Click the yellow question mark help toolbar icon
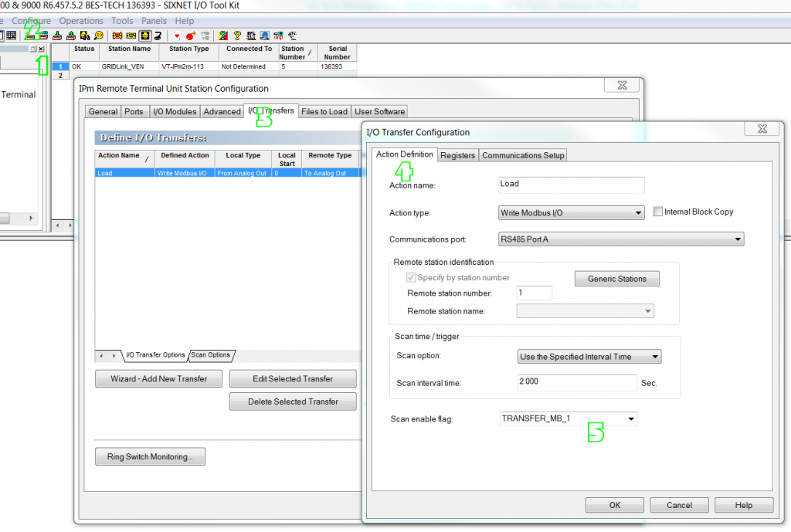The height and width of the screenshot is (532, 791). tap(236, 36)
